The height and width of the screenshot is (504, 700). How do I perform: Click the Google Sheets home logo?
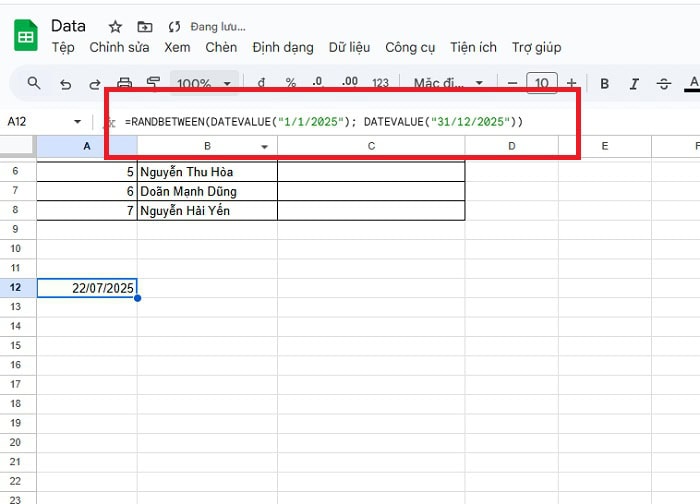tap(25, 37)
